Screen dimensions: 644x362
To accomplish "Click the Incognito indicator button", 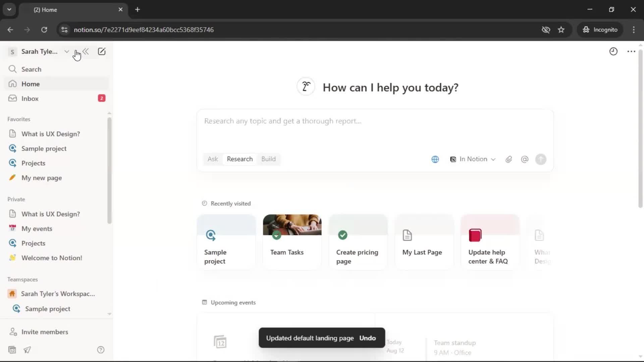I will pyautogui.click(x=600, y=30).
